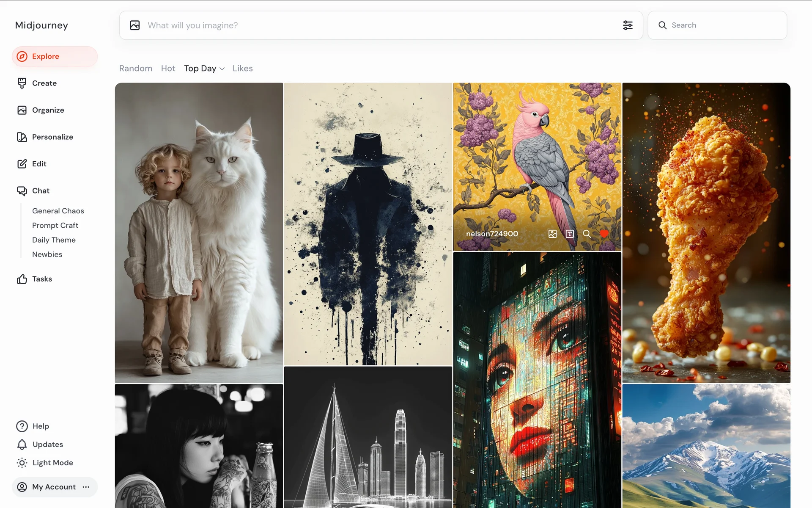The image size is (812, 508).
Task: Open the Chat section in sidebar
Action: point(41,190)
